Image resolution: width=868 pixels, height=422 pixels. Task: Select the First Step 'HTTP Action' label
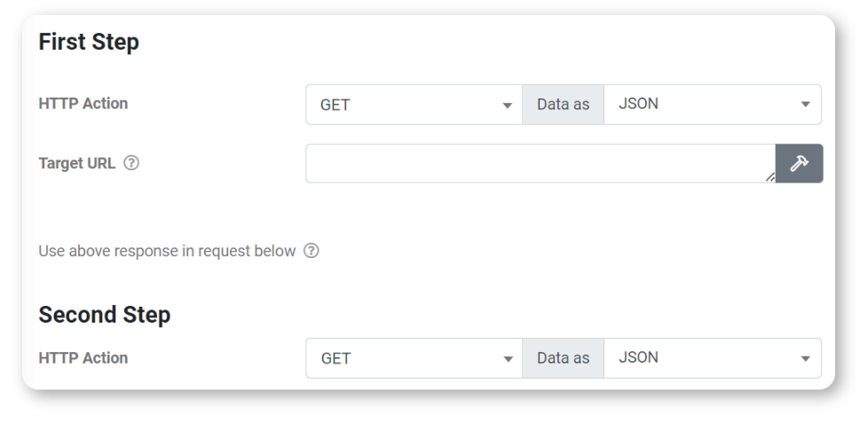coord(83,104)
